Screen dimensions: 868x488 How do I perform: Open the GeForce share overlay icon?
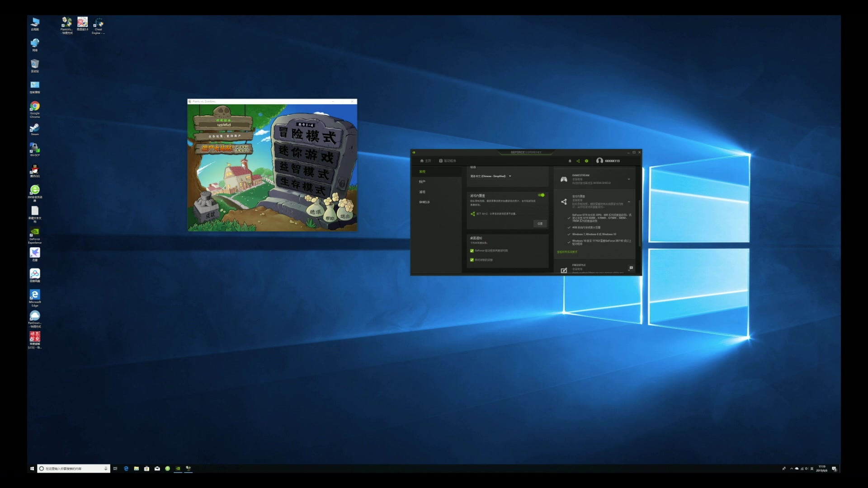coord(578,161)
